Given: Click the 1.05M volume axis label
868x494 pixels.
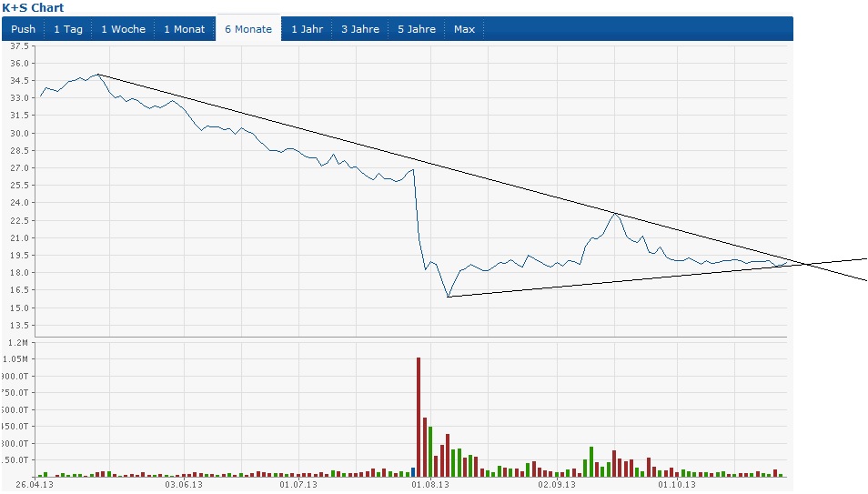Looking at the screenshot, I should click(x=15, y=358).
